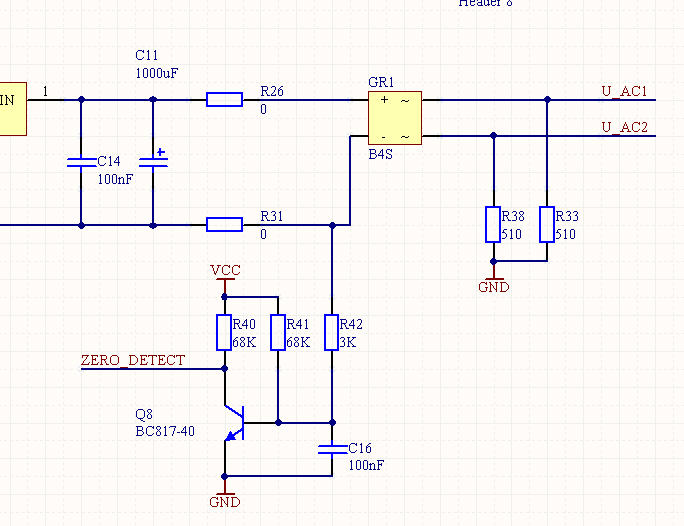684x526 pixels.
Task: Click the junction right of R31
Action: pos(332,225)
